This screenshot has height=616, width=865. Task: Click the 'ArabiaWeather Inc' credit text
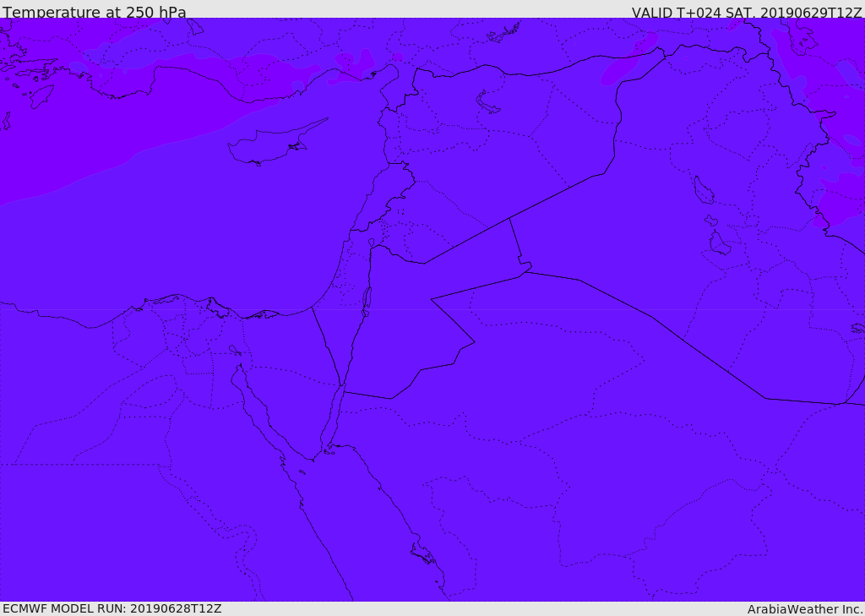pyautogui.click(x=805, y=609)
